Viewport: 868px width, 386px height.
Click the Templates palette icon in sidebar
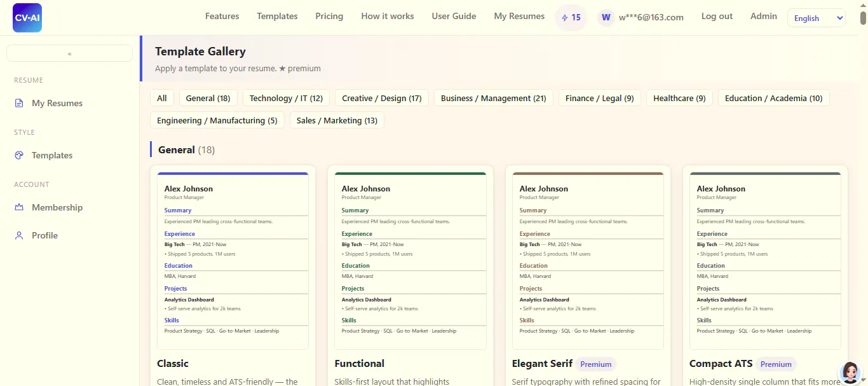coord(19,155)
